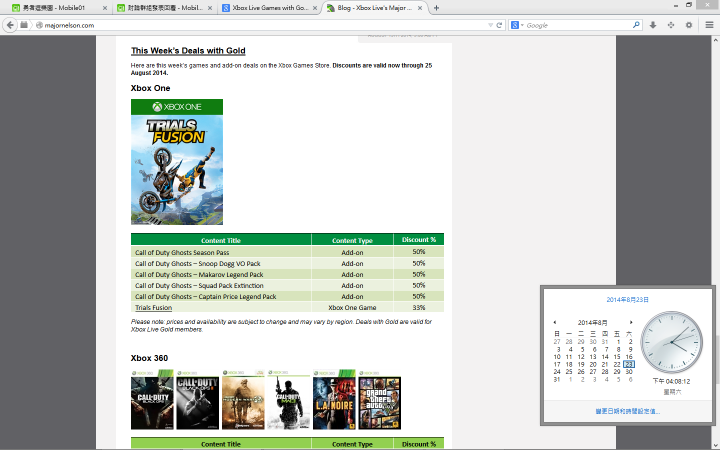
Task: Switch to Xbox Live Games with Gold tab
Action: [x=269, y=8]
